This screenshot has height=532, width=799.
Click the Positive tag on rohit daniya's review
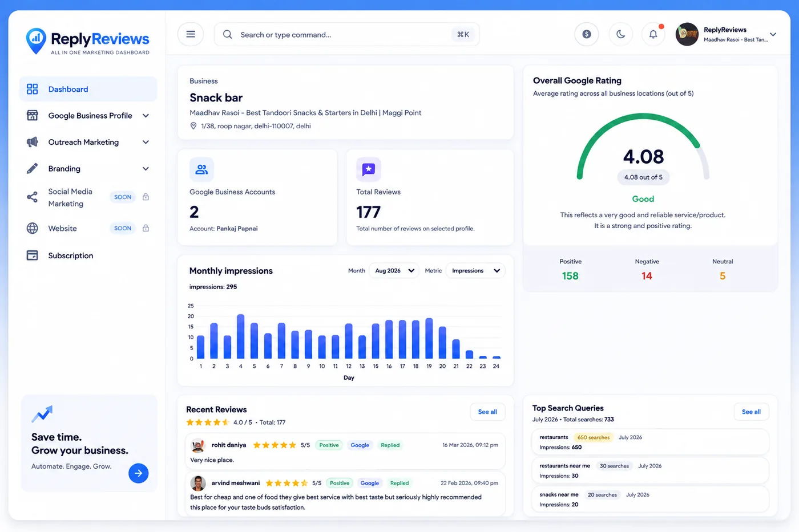(x=329, y=445)
